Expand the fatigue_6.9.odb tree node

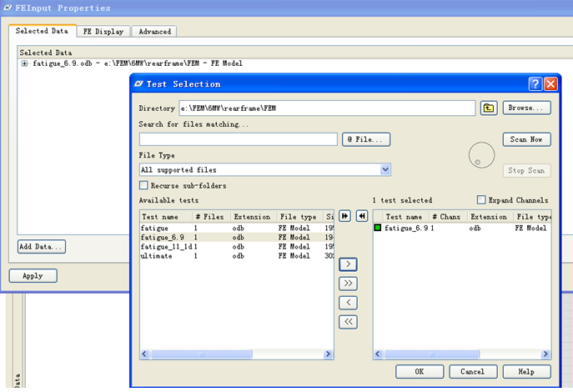pos(24,63)
